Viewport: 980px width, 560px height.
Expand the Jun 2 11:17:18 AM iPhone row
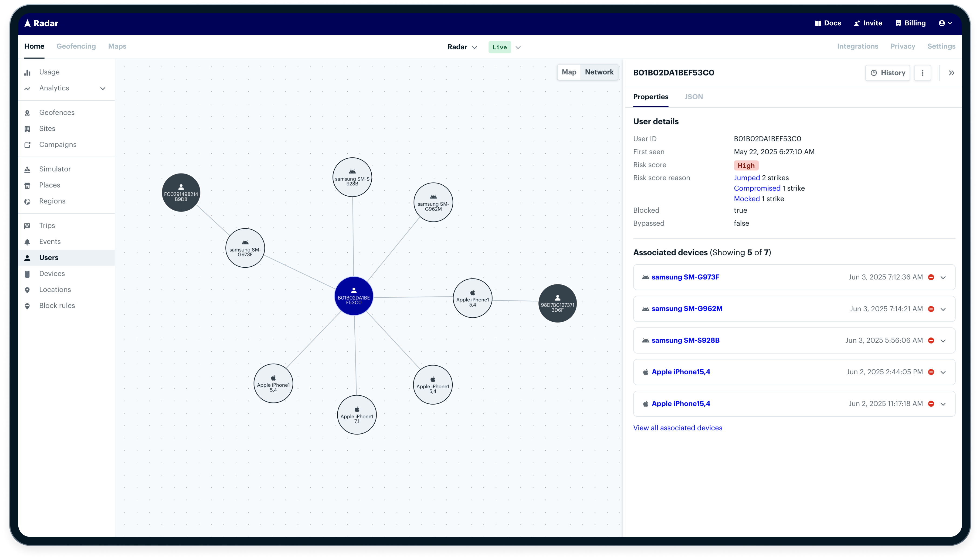click(943, 404)
